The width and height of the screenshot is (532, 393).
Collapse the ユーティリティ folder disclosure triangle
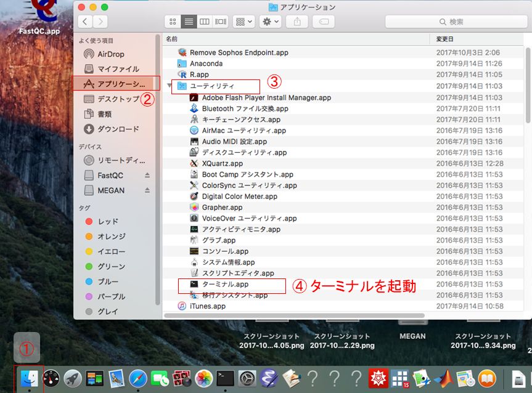pos(169,86)
